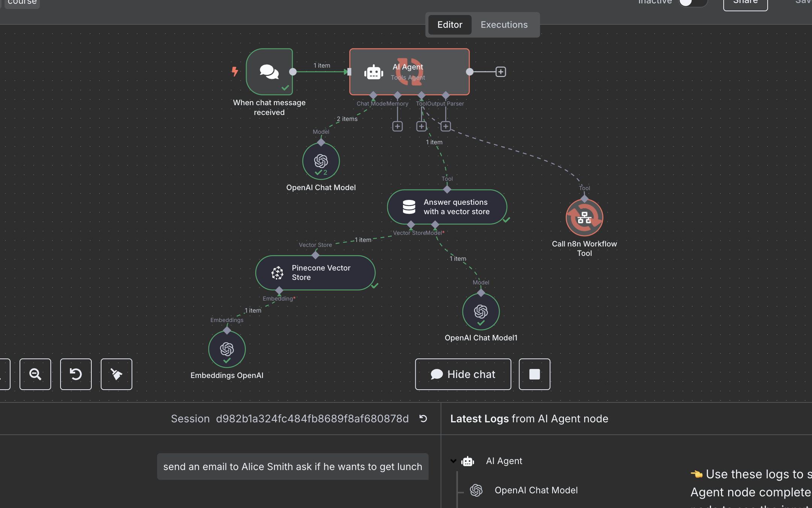Open the OpenAI Chat Model1 node
This screenshot has height=508, width=812.
tap(481, 311)
